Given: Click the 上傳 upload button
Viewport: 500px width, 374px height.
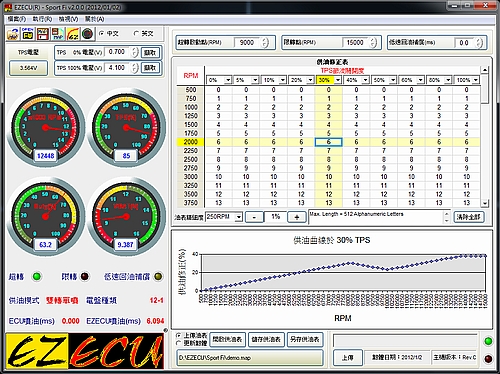Looking at the screenshot, I should tap(347, 358).
